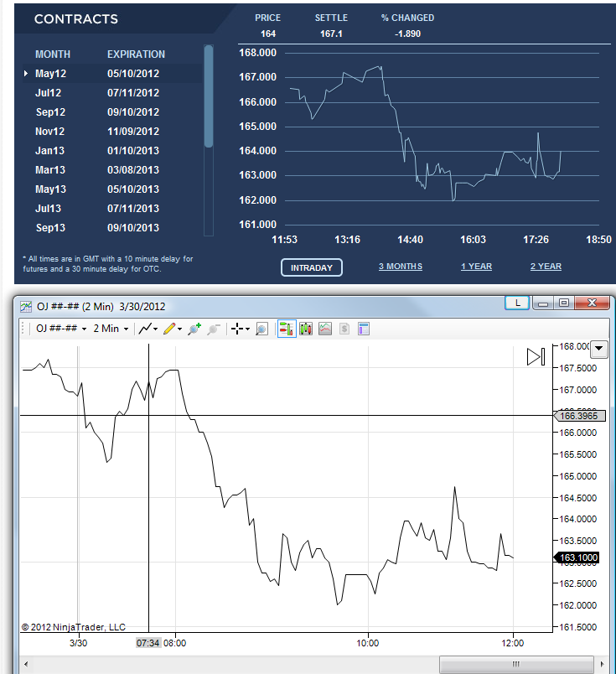616x674 pixels.
Task: Click the right arrow of chart scrollbar
Action: pyautogui.click(x=603, y=664)
